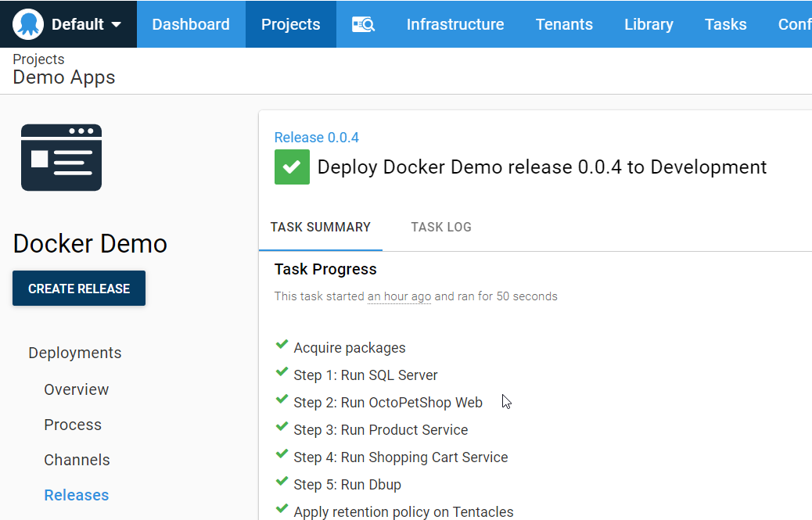
Task: Click the checkmark beside Acquire packages
Action: point(282,346)
